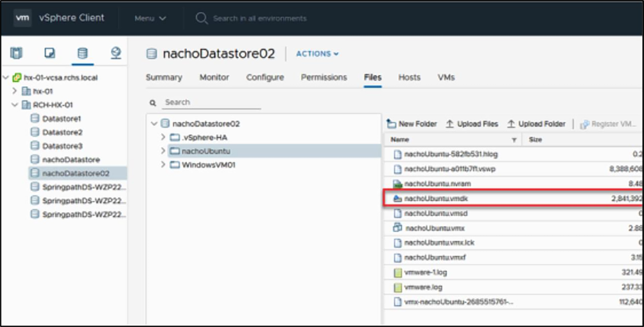Viewport: 644px width, 327px height.
Task: Expand the .vSphere-HA folder
Action: tap(163, 137)
